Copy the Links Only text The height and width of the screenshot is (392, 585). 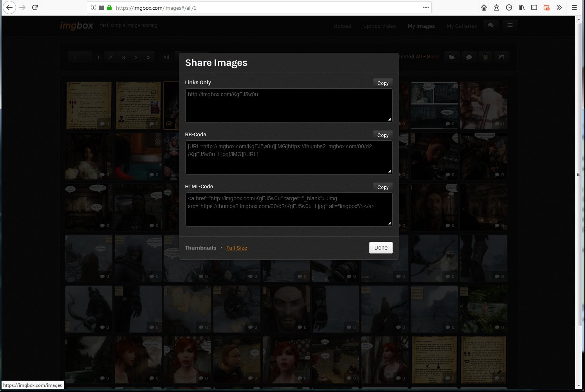coord(383,83)
